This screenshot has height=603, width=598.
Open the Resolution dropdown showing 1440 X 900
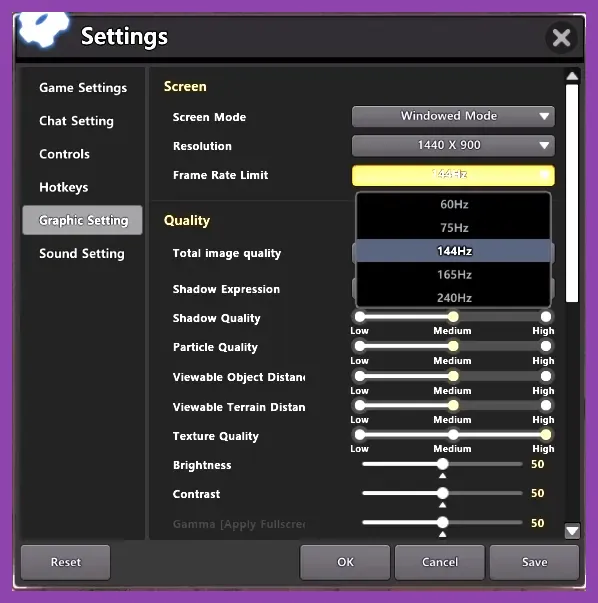point(453,145)
